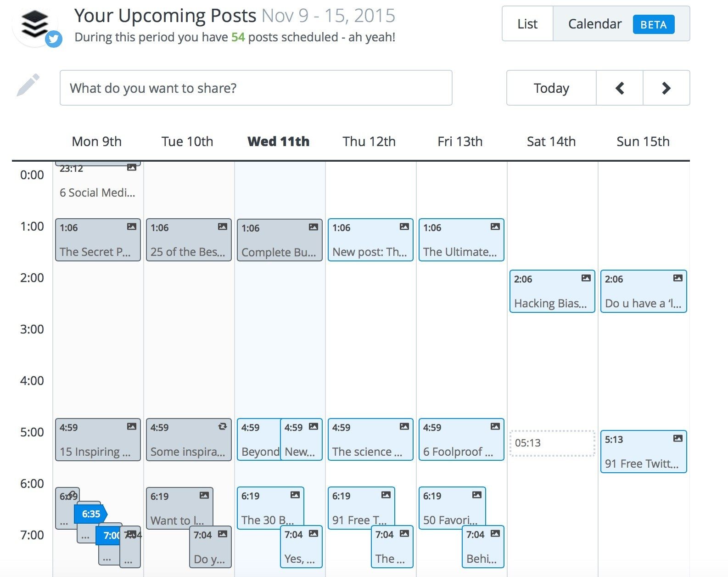Click the 'What do you want to share?' field
The height and width of the screenshot is (577, 728).
click(x=256, y=88)
